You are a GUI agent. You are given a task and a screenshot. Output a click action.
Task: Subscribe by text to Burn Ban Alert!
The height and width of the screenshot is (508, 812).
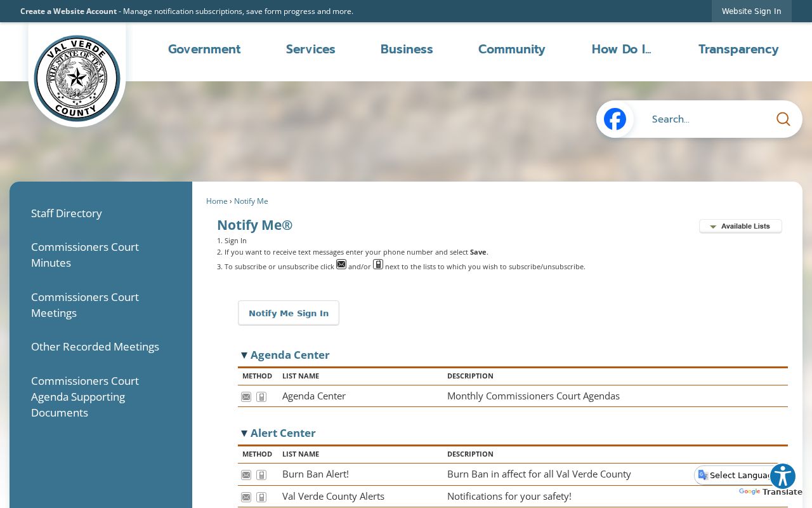tap(261, 475)
